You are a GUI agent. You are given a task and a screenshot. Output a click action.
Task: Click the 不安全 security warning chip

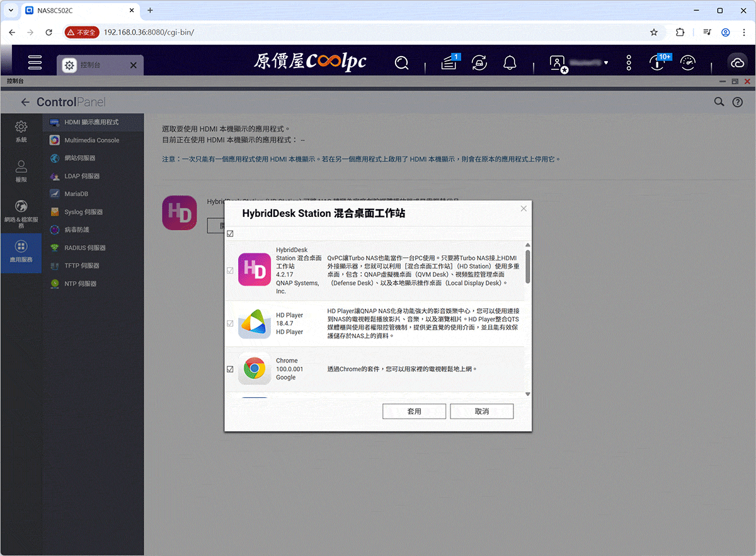(82, 32)
